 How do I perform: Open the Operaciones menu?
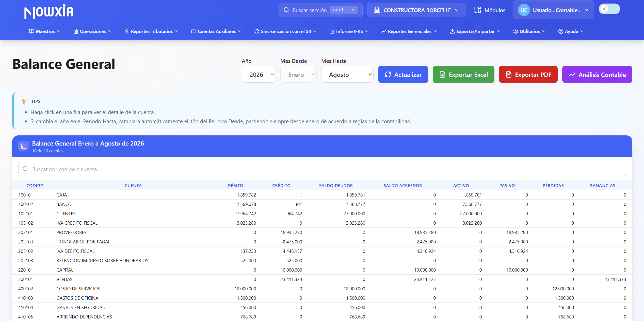tap(92, 31)
